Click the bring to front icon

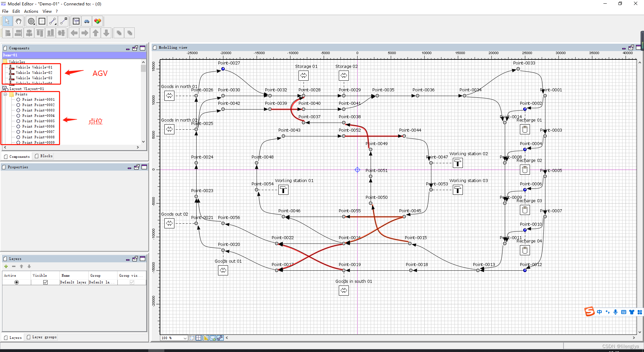pos(119,33)
